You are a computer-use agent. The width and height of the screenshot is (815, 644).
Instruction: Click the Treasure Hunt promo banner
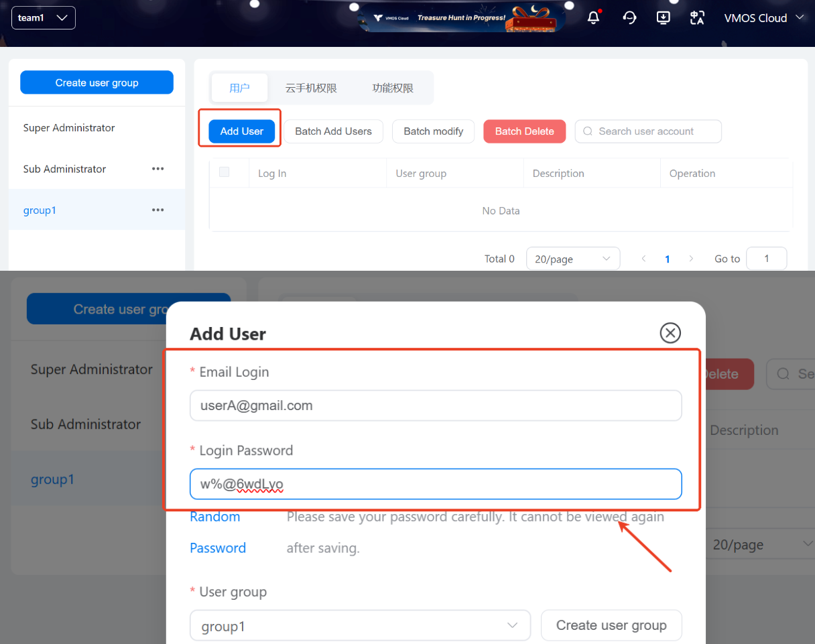461,18
